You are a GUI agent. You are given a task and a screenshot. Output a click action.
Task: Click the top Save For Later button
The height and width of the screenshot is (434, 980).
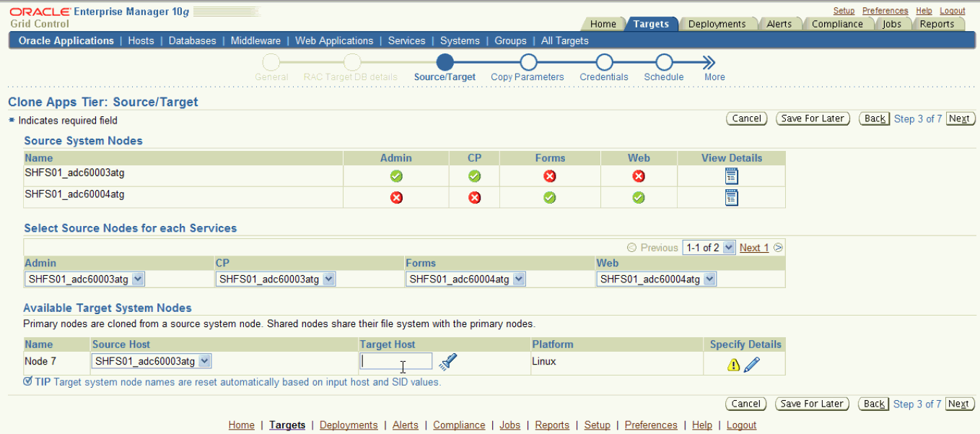(813, 118)
